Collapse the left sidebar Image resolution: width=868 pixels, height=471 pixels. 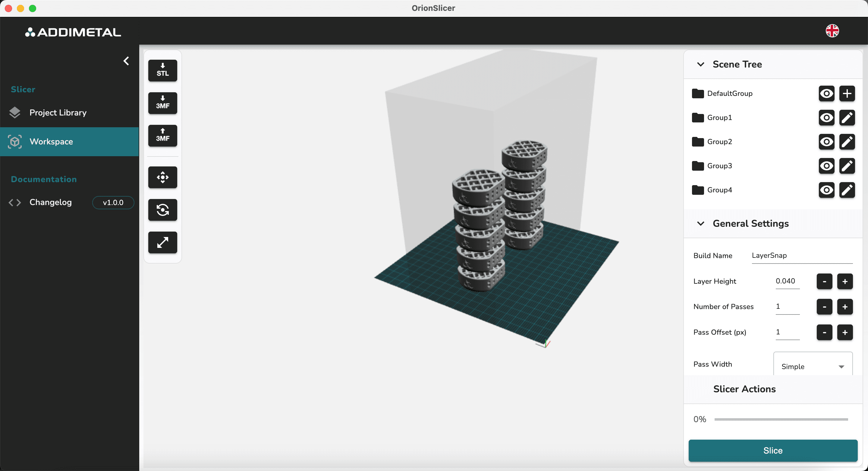coord(126,61)
